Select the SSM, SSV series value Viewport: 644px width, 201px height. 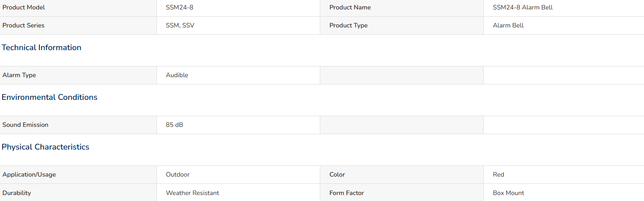tap(180, 25)
